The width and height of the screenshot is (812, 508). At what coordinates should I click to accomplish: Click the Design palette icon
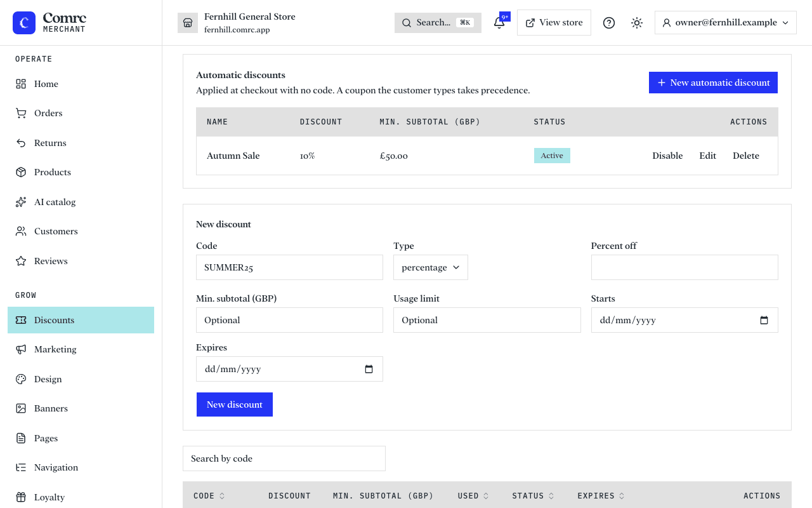point(21,379)
